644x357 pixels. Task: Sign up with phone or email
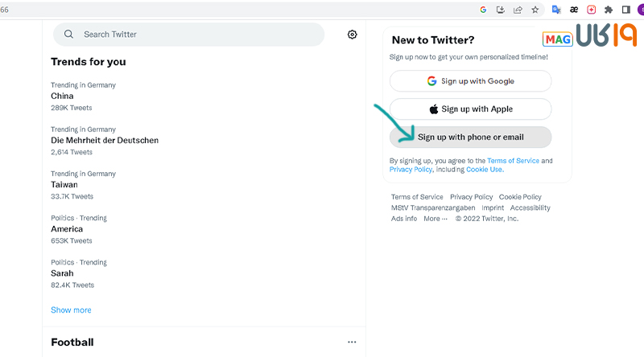[470, 137]
